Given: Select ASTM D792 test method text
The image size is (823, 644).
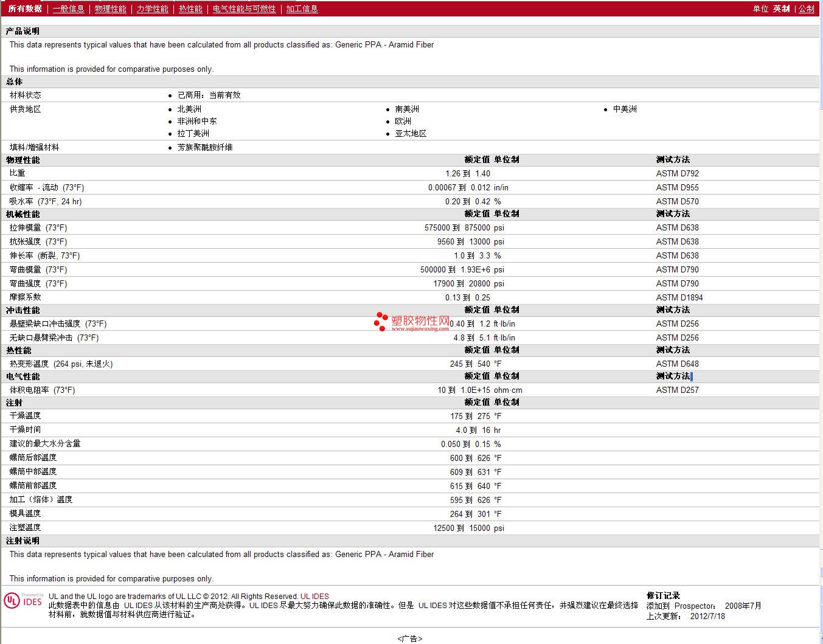Looking at the screenshot, I should click(678, 173).
